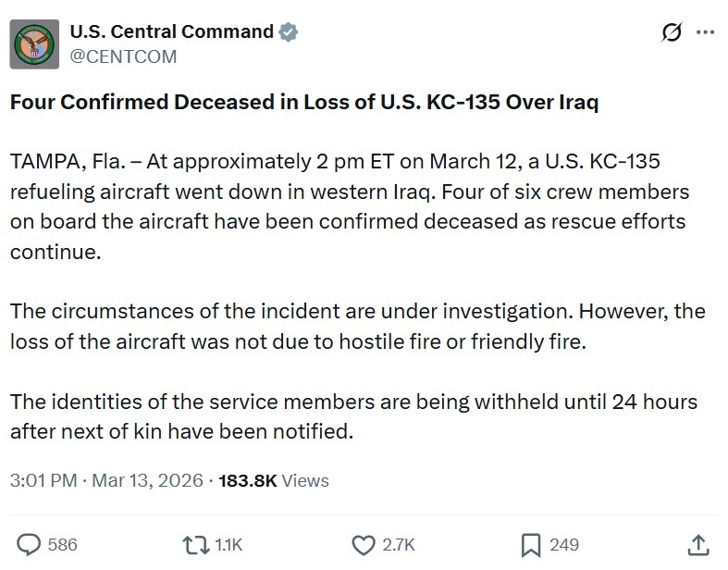
Task: Open the @CENTCOM handle link
Action: 123,56
